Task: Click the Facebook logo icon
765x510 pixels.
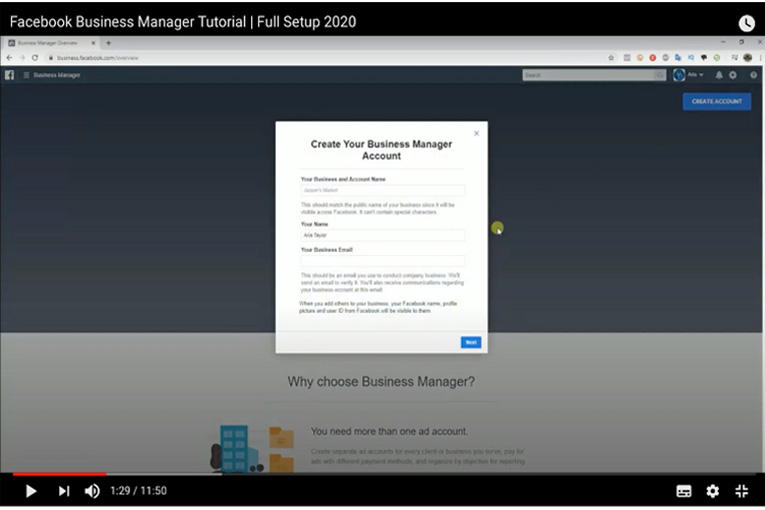Action: 9,75
